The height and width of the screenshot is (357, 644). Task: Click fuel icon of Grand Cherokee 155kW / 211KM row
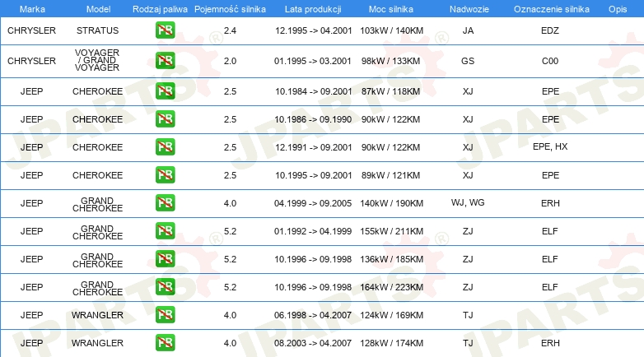pos(165,230)
